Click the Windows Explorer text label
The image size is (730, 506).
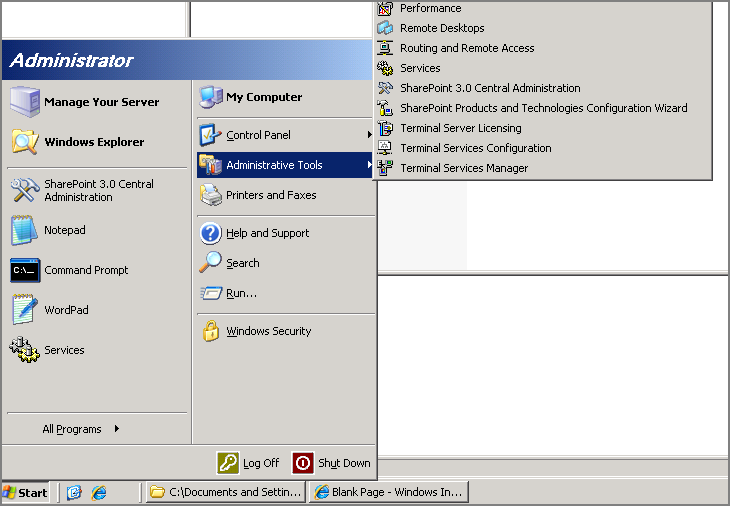[x=94, y=142]
